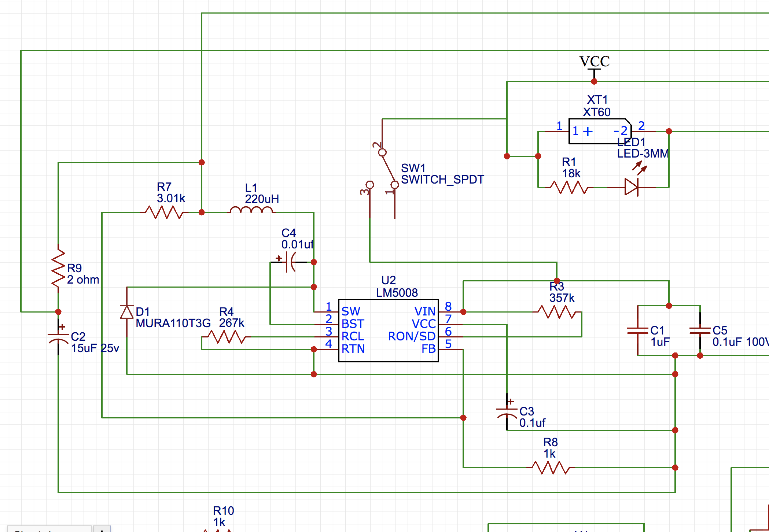The height and width of the screenshot is (532, 769).
Task: Click the 220uH value of L1
Action: [x=262, y=199]
